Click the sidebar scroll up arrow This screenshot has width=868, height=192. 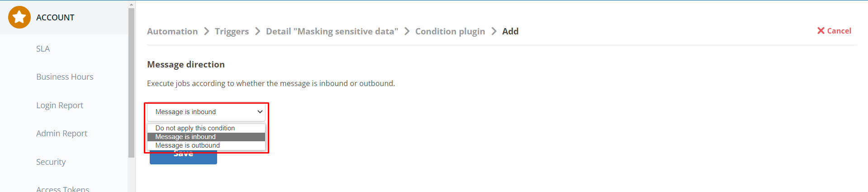tap(132, 5)
